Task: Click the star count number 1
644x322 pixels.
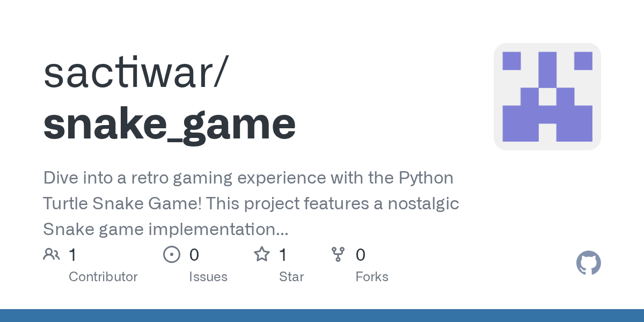Action: [283, 255]
